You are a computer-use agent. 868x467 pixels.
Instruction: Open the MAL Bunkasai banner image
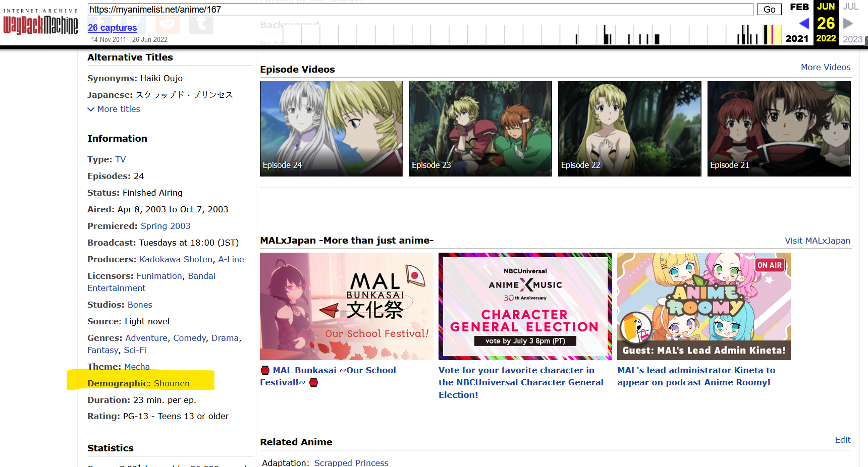point(346,306)
